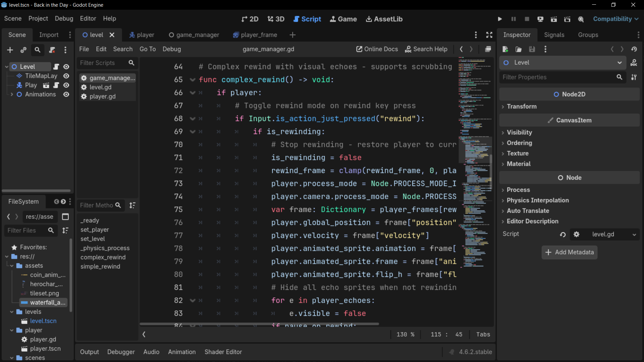Hide the Animations node in scene tree

[x=66, y=95]
